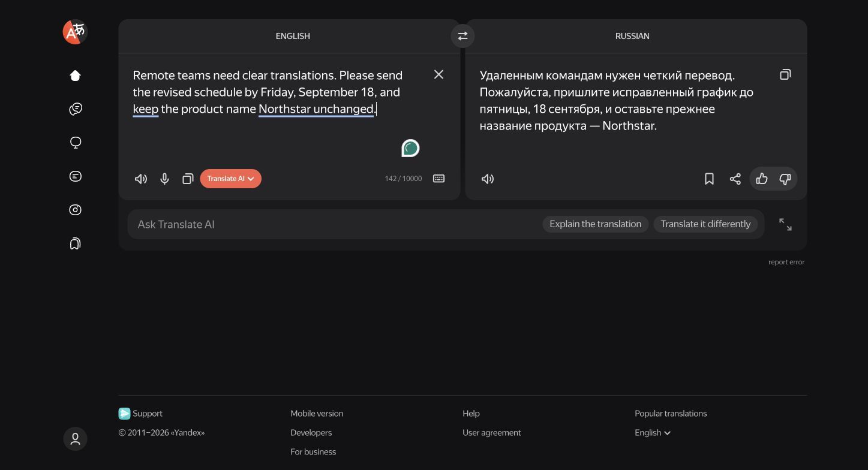Open the sidebar camera image translation icon

pyautogui.click(x=75, y=210)
